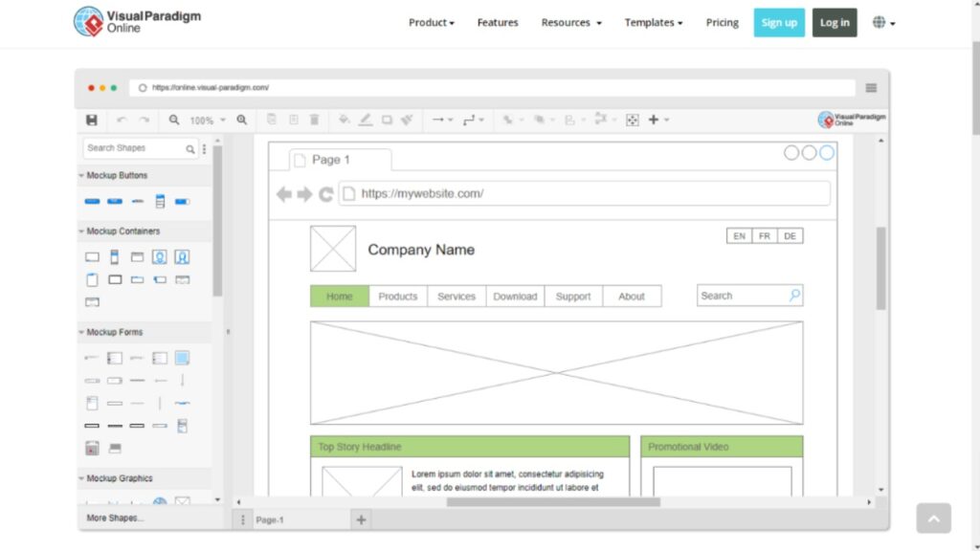Image resolution: width=980 pixels, height=551 pixels.
Task: Click the horizontal scrollbar below the canvas
Action: pos(553,502)
